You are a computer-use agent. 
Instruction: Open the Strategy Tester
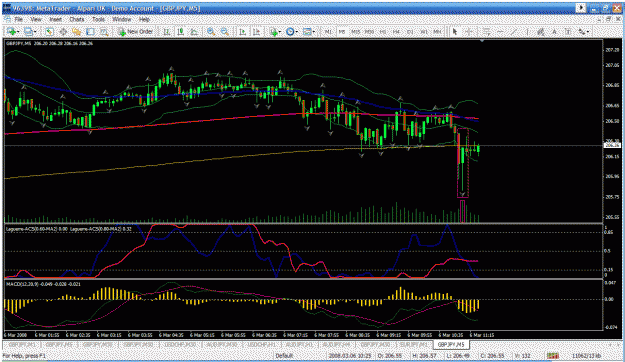104,31
